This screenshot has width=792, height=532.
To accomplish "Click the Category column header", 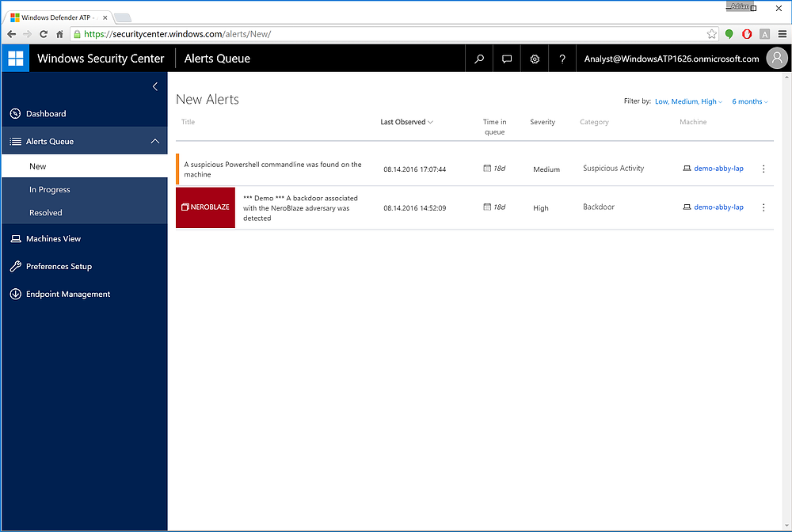I will [x=594, y=122].
